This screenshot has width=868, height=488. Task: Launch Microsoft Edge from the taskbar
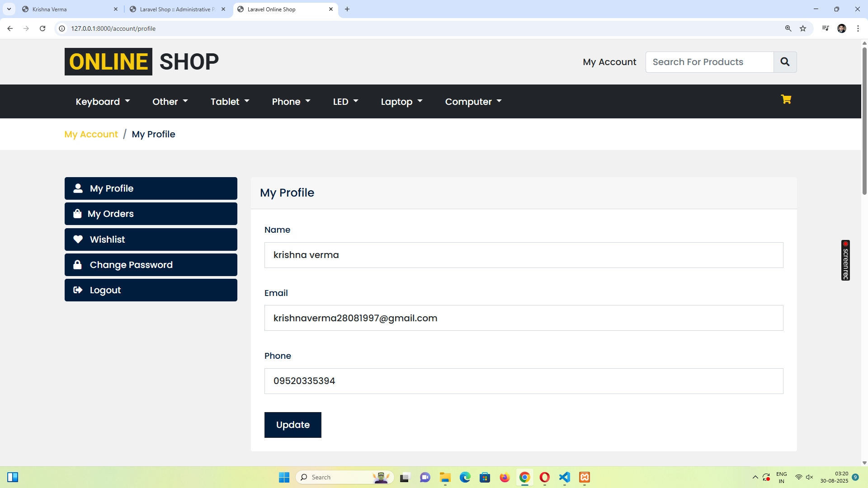pos(465,477)
